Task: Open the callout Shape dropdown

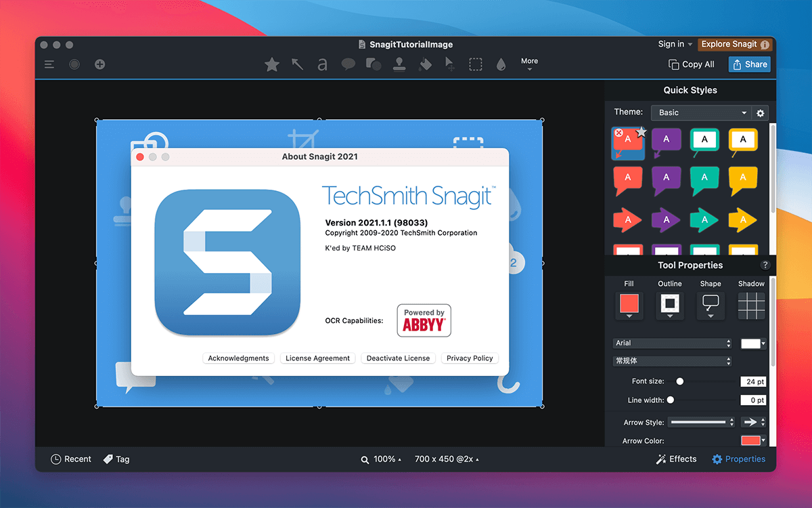Action: 710,305
